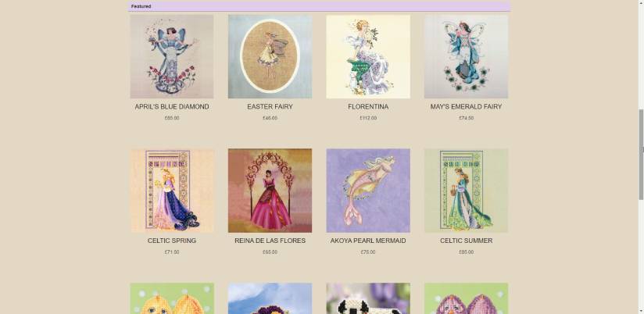Click the CELTIC SPRING title text
The image size is (644, 314).
[172, 241]
